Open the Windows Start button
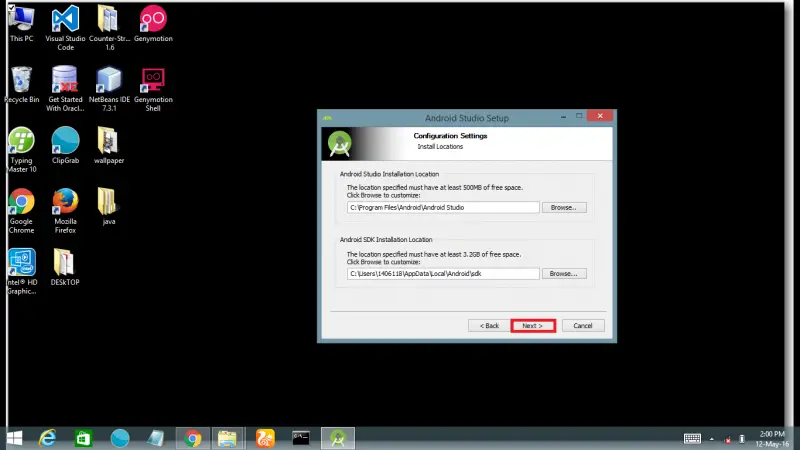The image size is (800, 450). point(15,438)
